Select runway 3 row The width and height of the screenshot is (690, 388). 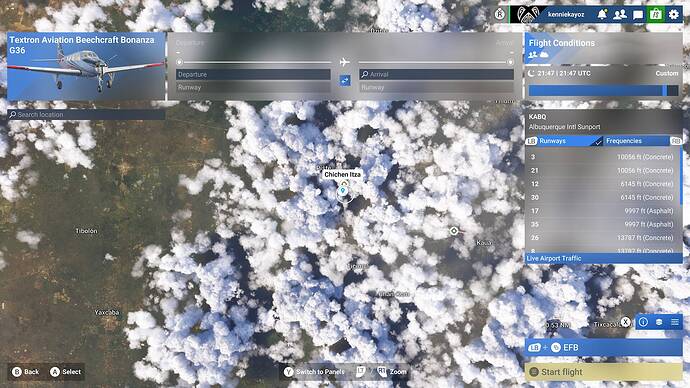coord(602,157)
